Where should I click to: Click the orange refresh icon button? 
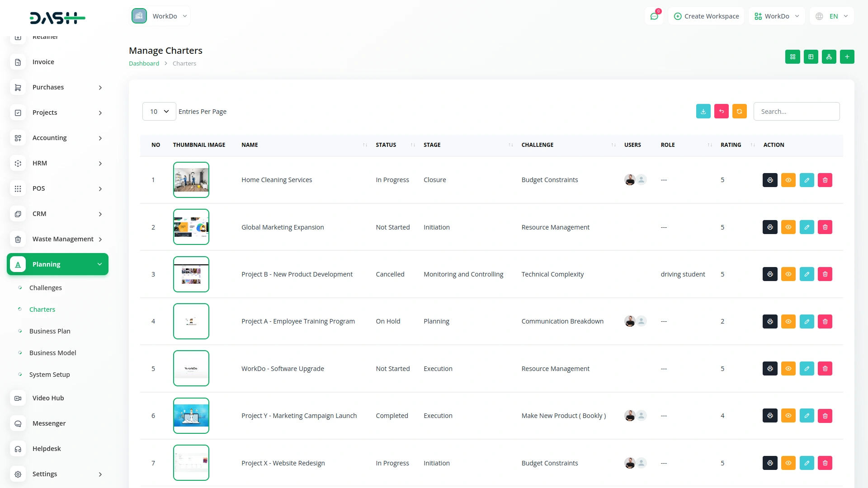pos(739,112)
